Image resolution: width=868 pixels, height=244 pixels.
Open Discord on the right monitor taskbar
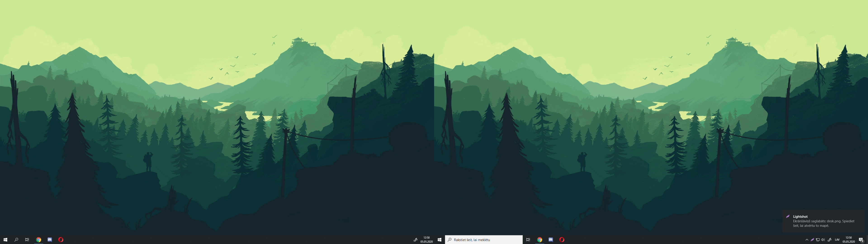(551, 240)
